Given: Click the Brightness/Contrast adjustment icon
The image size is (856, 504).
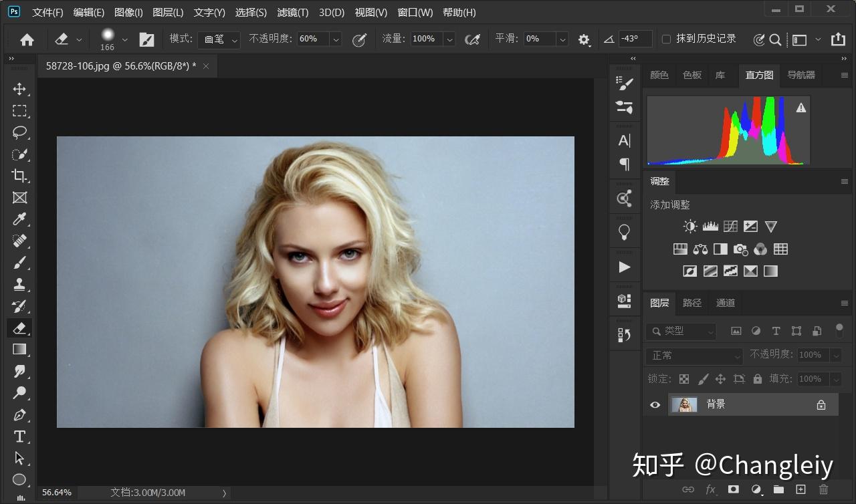Looking at the screenshot, I should pos(690,227).
